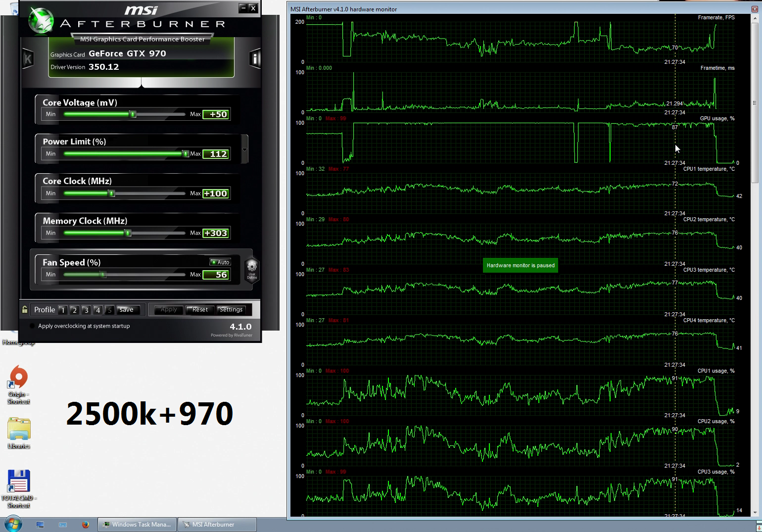This screenshot has width=762, height=532.
Task: Select profile slot 1
Action: [x=62, y=310]
